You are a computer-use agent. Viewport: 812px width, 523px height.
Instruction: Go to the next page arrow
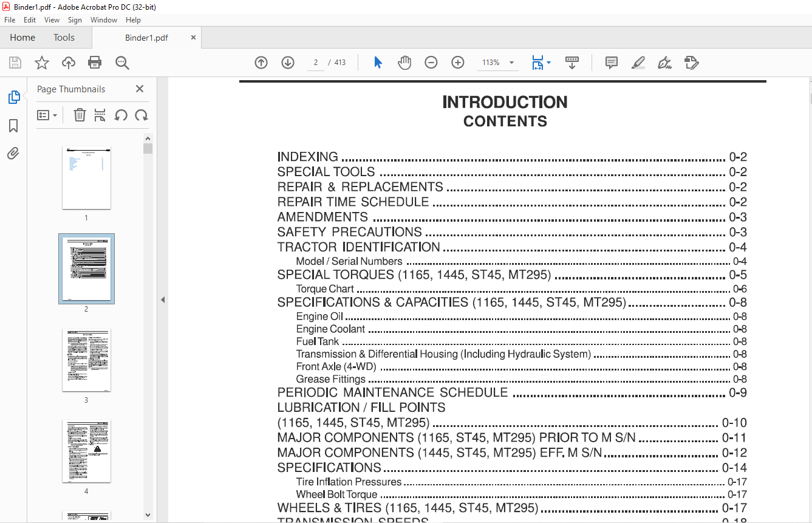click(x=288, y=63)
